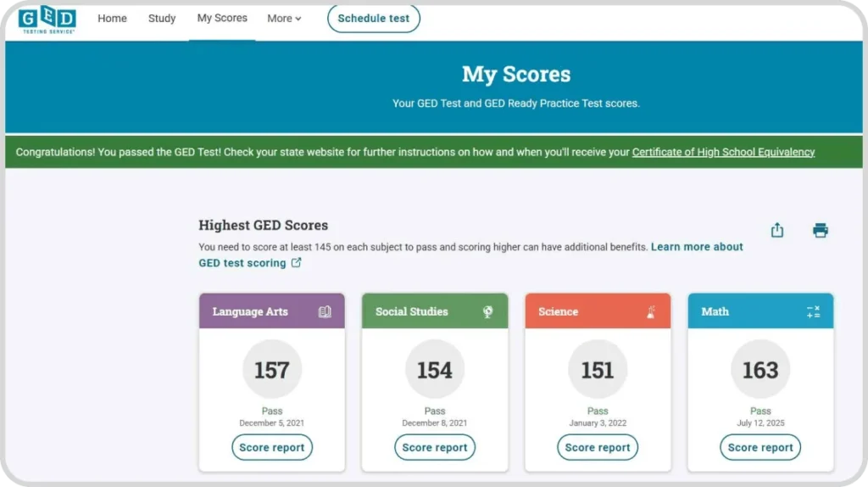
Task: Open Social Studies Score report
Action: [435, 447]
